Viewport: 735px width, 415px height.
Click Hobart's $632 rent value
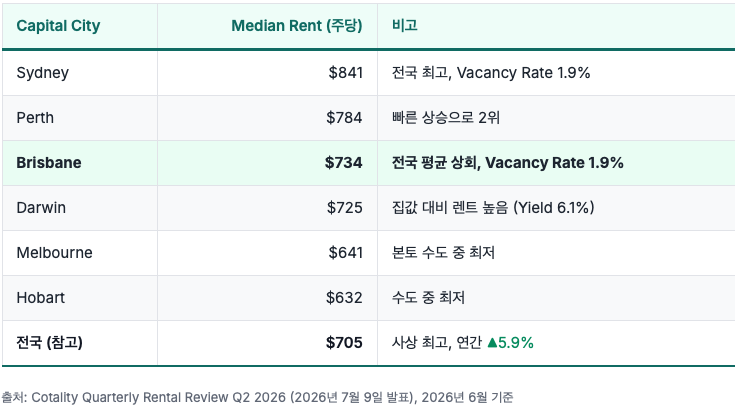coord(345,298)
